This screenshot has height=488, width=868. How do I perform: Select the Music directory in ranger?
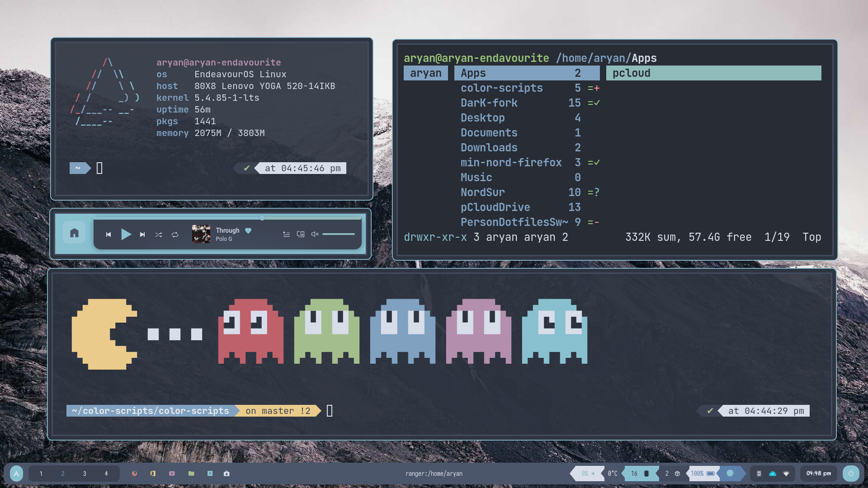[527, 178]
